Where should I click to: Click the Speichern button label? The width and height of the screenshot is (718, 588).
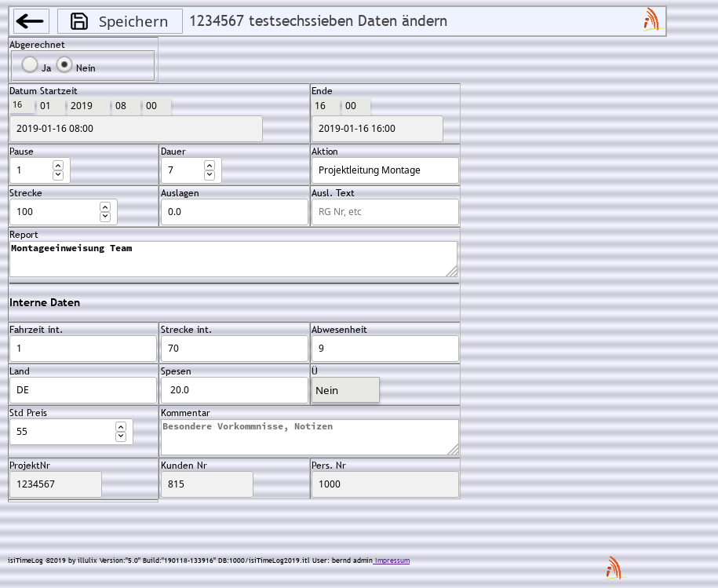(x=133, y=21)
